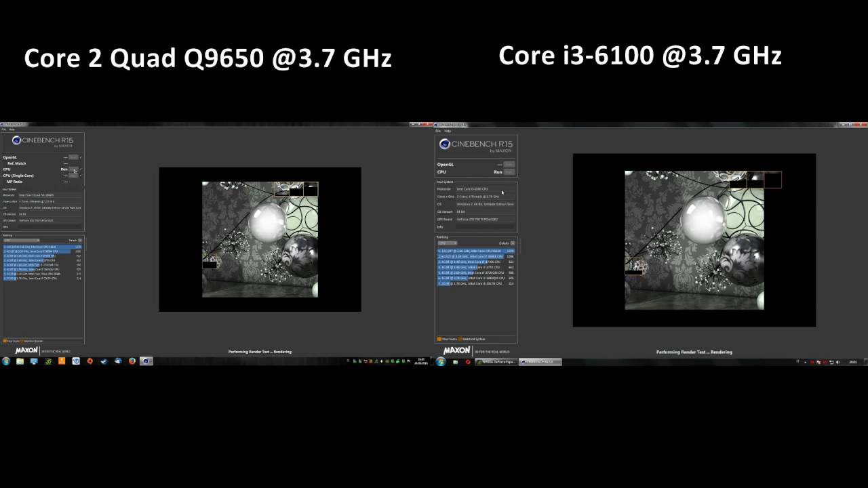Open Start menu on right taskbar
This screenshot has height=488, width=868.
pos(441,362)
